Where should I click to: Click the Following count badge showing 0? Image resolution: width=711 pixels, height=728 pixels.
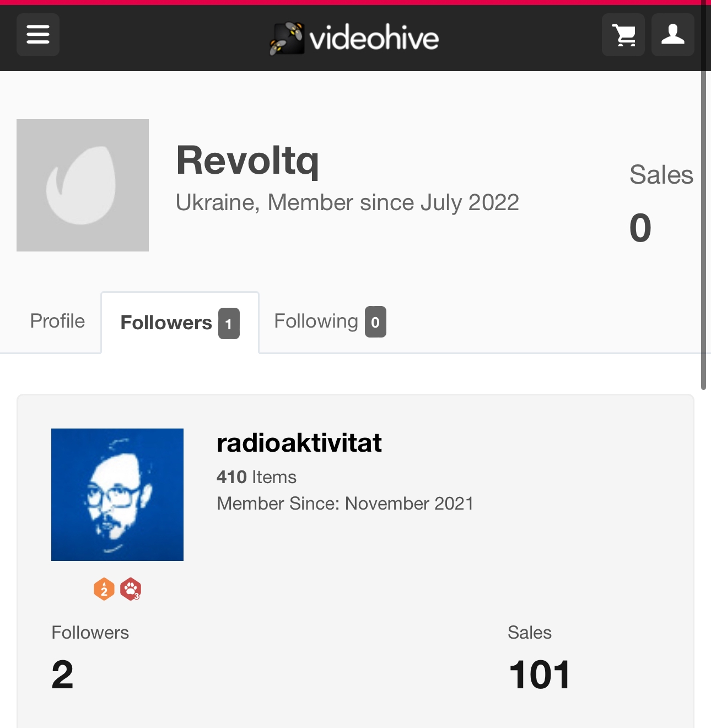(375, 322)
